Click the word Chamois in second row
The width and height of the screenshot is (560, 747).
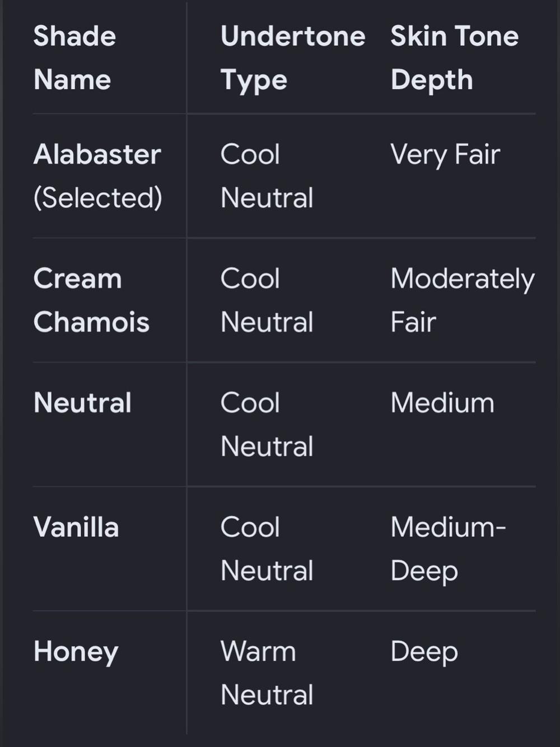click(91, 322)
